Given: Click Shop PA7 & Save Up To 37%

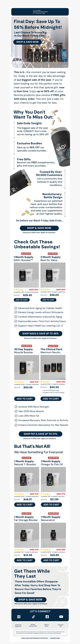Looking at the screenshot, I should click(40, 434).
